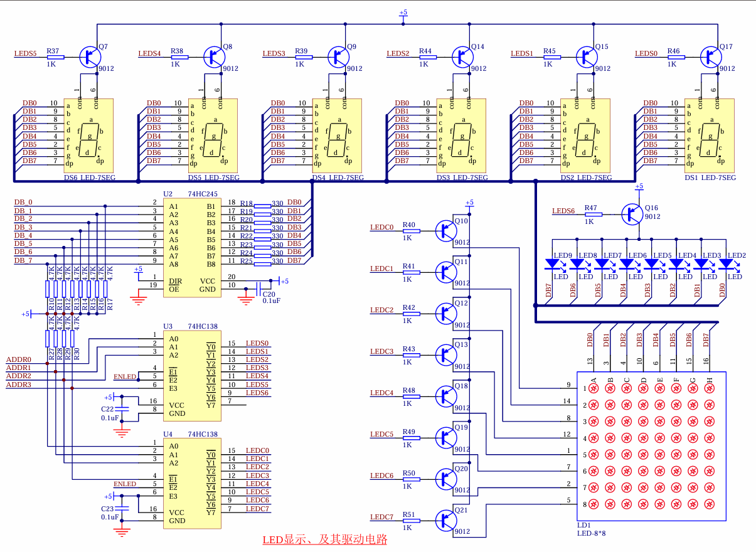756x552 pixels.
Task: Click "LEDC7" label at U4 Y7 output
Action: tap(257, 509)
